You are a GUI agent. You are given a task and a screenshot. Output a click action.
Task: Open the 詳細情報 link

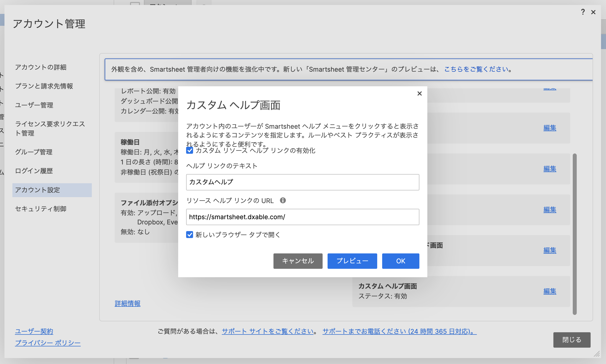128,303
